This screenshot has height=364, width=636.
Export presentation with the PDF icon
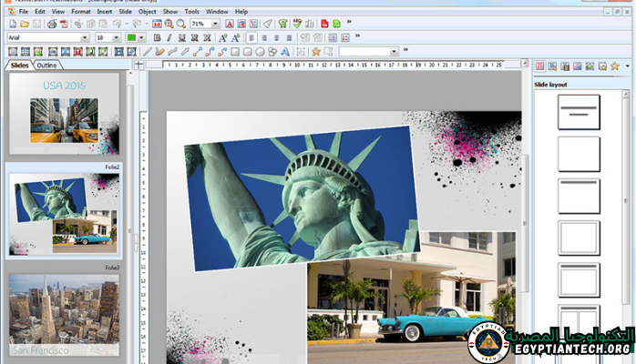(64, 23)
